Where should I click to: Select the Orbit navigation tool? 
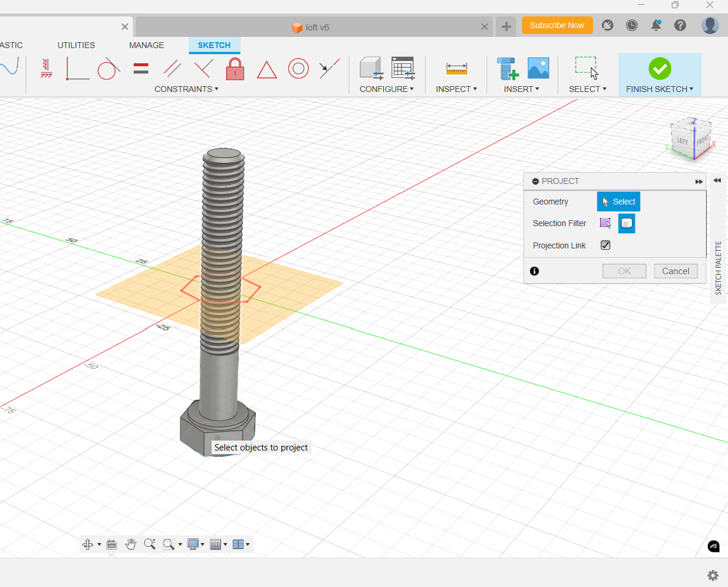point(87,544)
